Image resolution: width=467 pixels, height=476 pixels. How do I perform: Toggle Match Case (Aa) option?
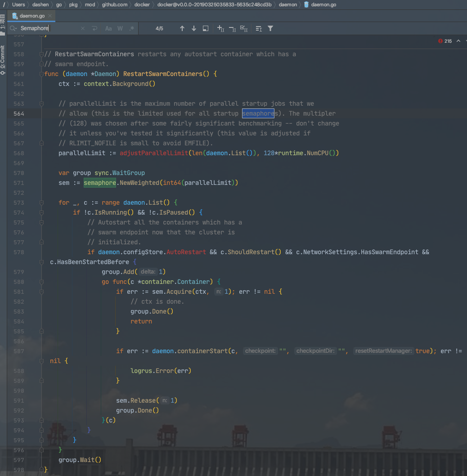108,28
